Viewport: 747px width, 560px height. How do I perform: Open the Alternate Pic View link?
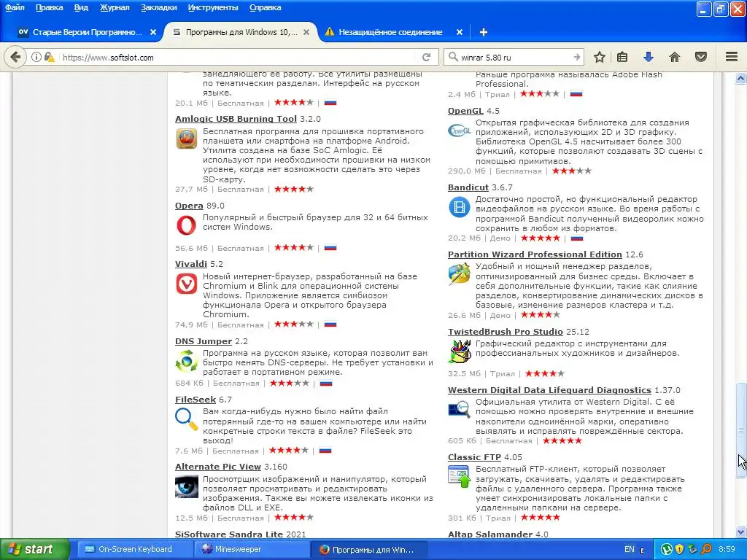pos(217,467)
